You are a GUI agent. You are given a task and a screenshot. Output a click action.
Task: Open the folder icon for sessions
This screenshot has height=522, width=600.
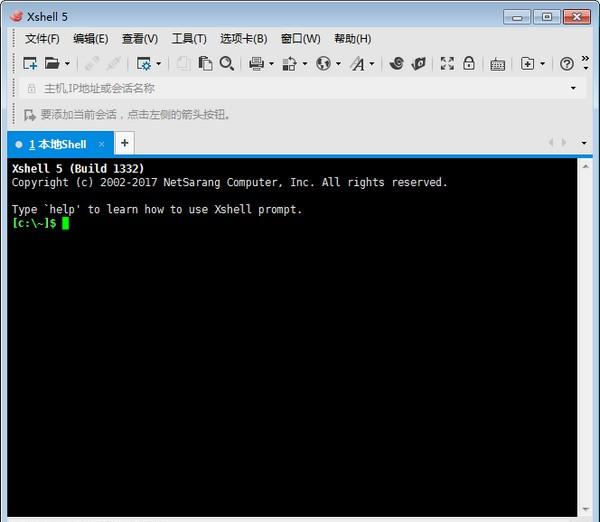pyautogui.click(x=52, y=64)
